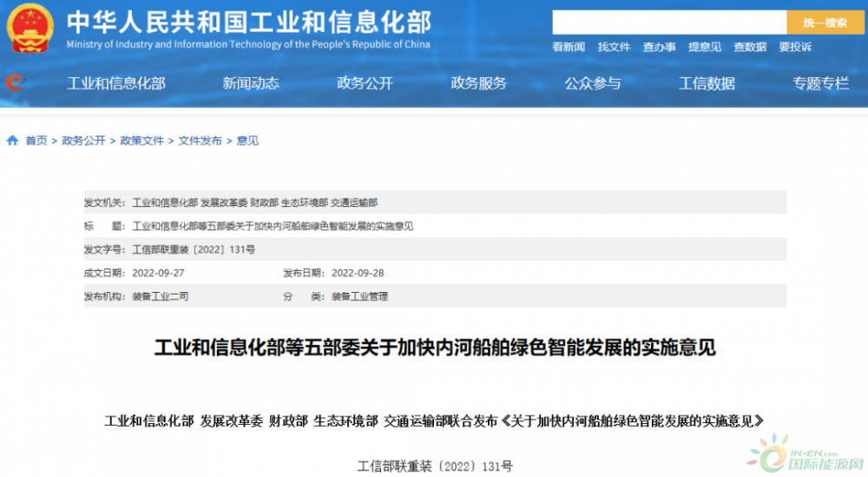
Task: Click the bold article headline
Action: pos(435,348)
